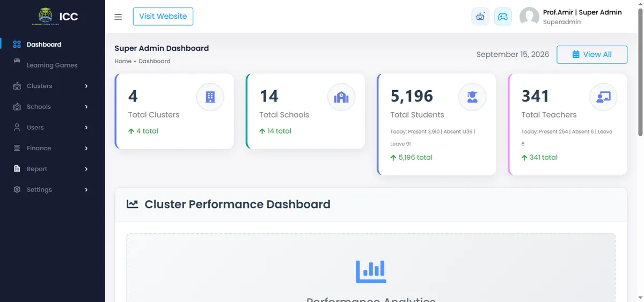Click the View All button
The height and width of the screenshot is (302, 644).
(592, 55)
